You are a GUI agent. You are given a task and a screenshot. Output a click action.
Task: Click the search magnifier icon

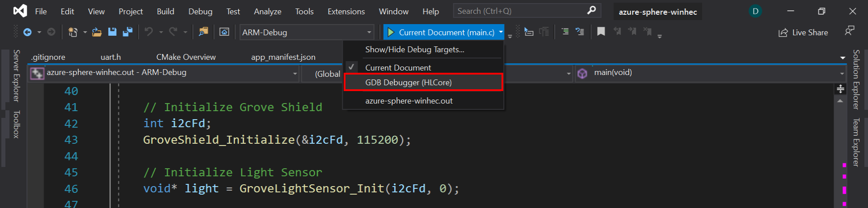click(591, 10)
